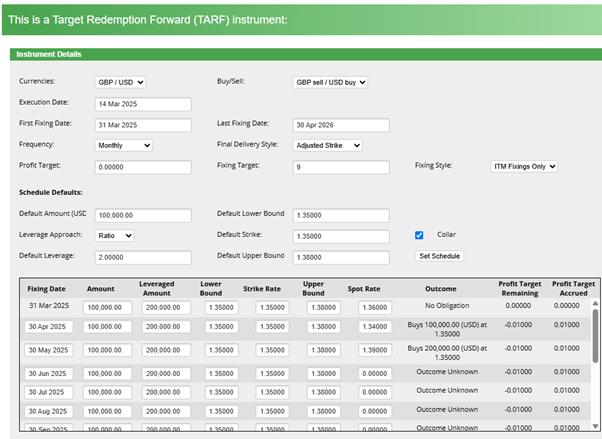Click the Profit Target input field
Image resolution: width=602 pixels, height=439 pixels.
tap(142, 167)
